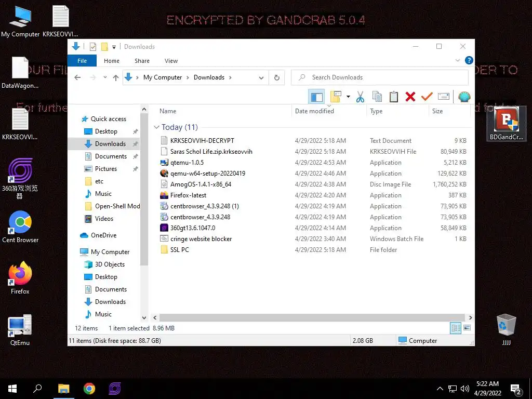The height and width of the screenshot is (399, 532).
Task: Click the file list scroll right arrow
Action: point(471,317)
